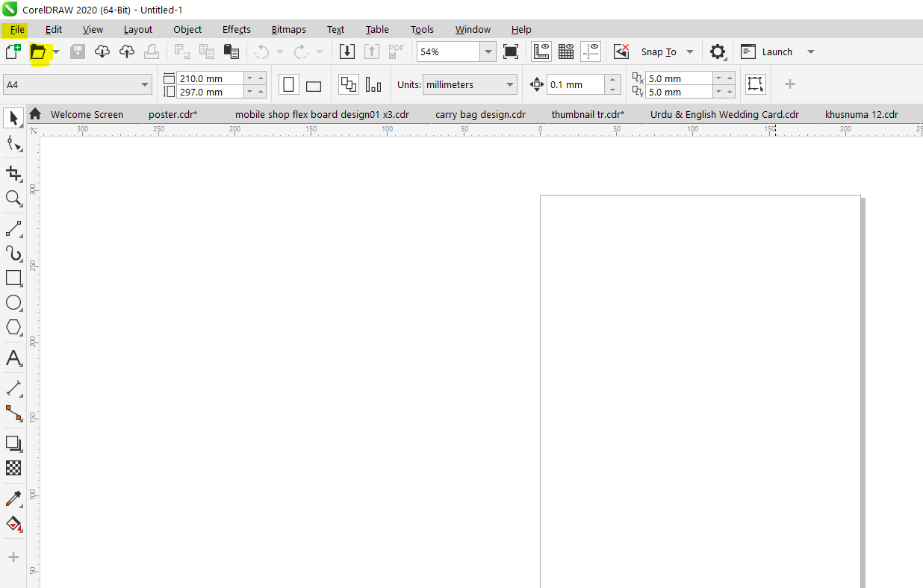The height and width of the screenshot is (588, 923).
Task: Select the Pick tool
Action: pos(13,118)
